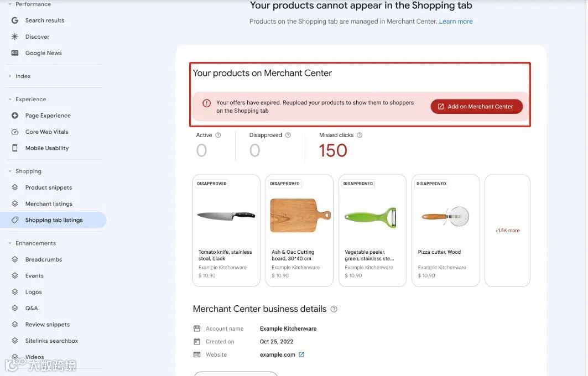Click the help icon next to Missed clicks
Screen dimensions: 588x376
point(359,135)
